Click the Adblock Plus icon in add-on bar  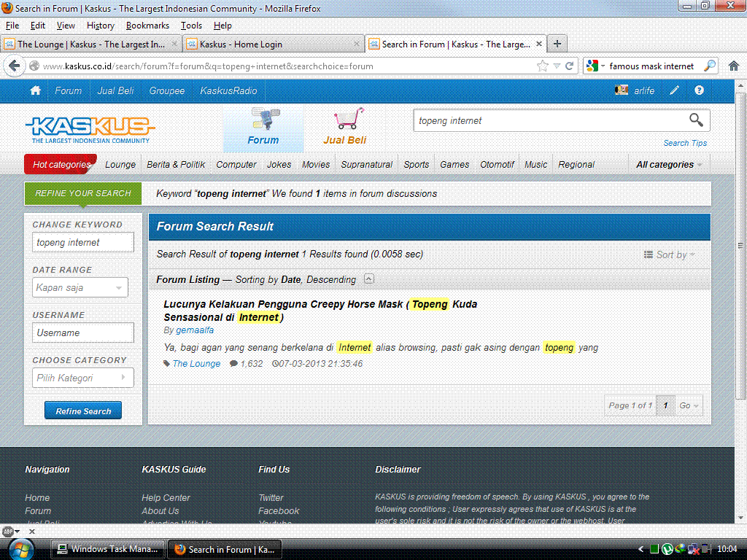tap(8, 531)
